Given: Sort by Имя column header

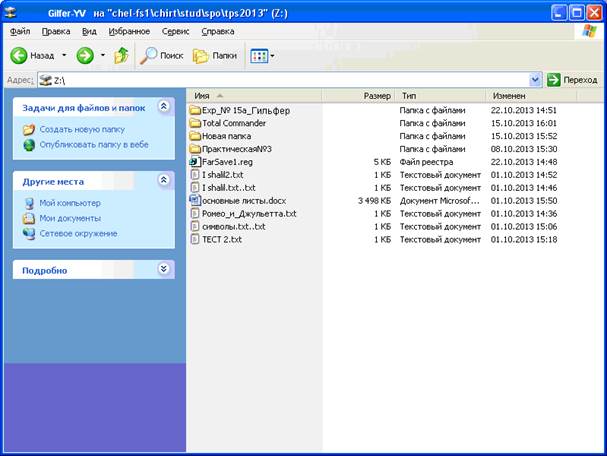Looking at the screenshot, I should tap(254, 96).
